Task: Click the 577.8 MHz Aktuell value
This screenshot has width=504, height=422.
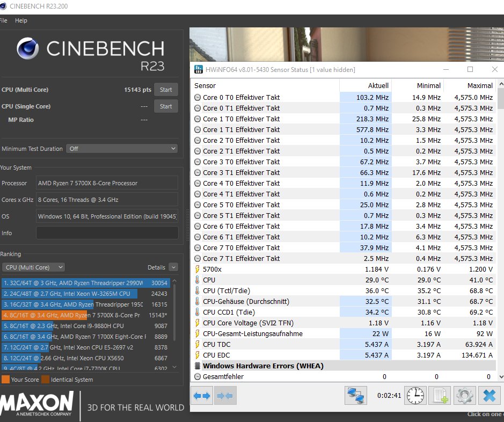Action: tap(372, 129)
